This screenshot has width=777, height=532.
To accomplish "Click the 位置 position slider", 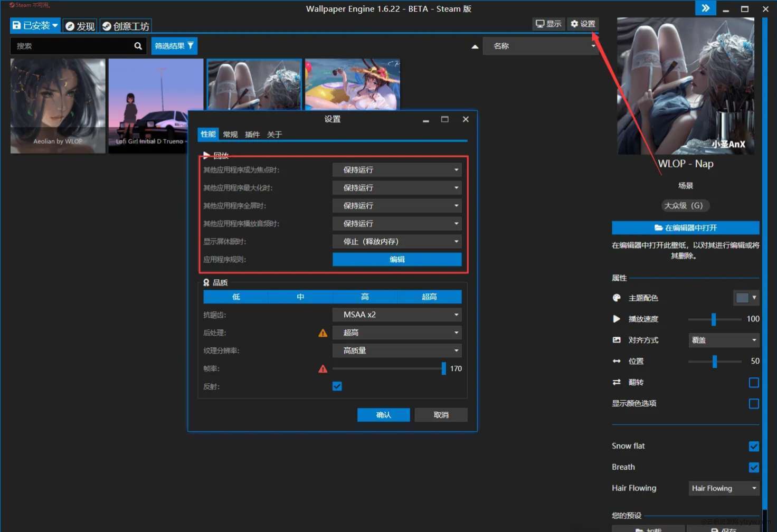I will tap(715, 361).
